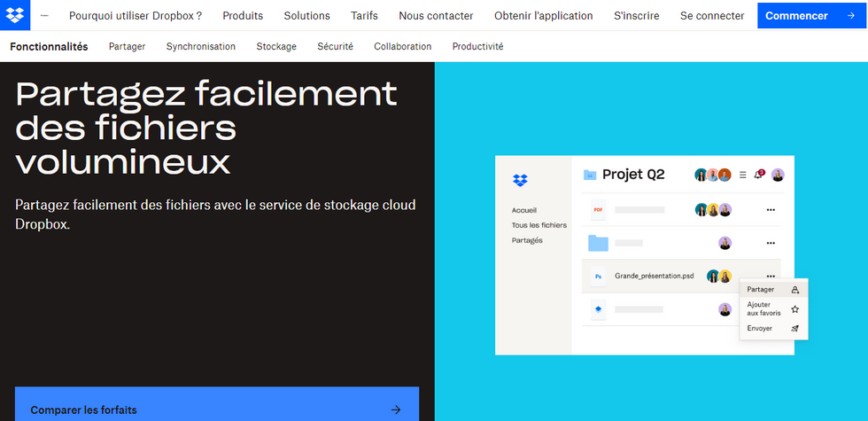The image size is (868, 421).
Task: Click the Dropbox logo in the mockup sidebar
Action: click(520, 180)
